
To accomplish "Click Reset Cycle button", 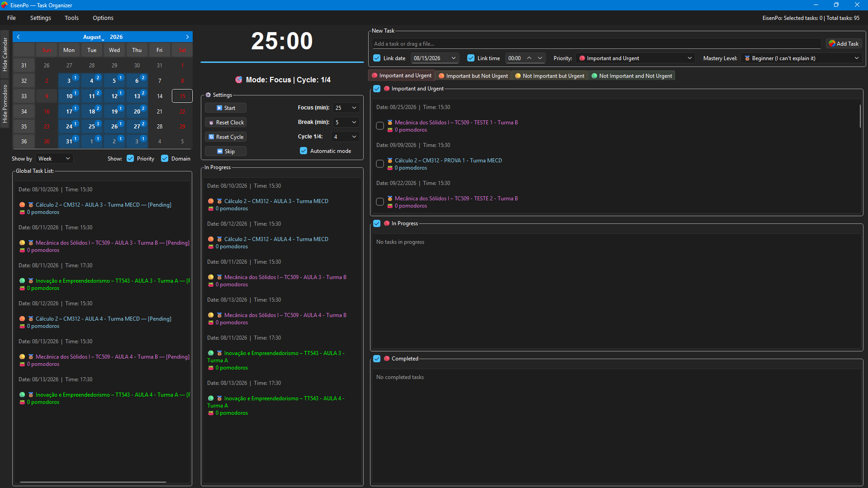I will (x=226, y=137).
